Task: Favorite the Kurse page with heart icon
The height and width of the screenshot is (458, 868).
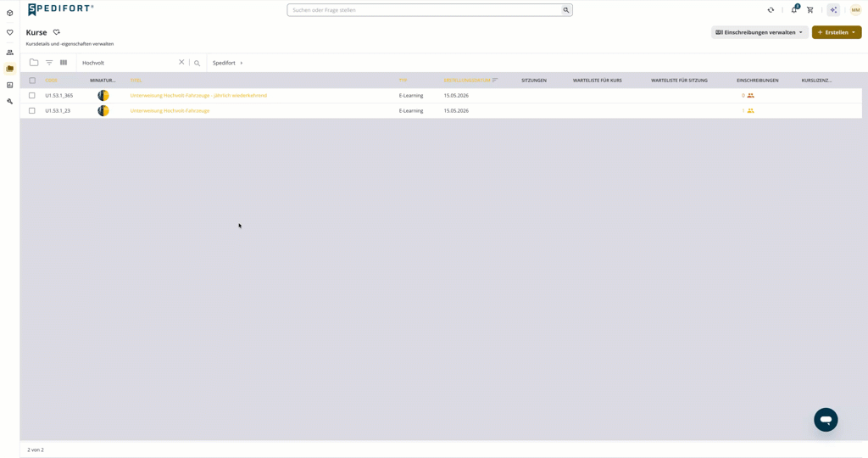Action: (x=57, y=32)
